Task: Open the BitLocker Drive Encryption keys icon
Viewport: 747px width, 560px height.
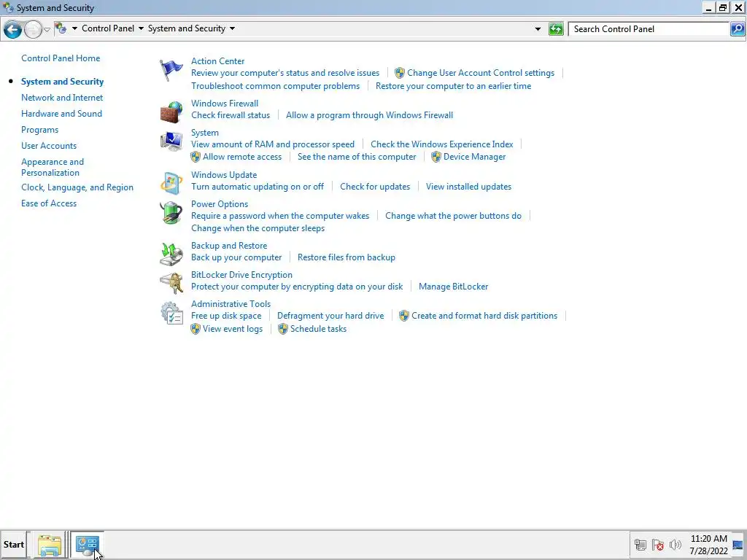Action: pyautogui.click(x=171, y=284)
